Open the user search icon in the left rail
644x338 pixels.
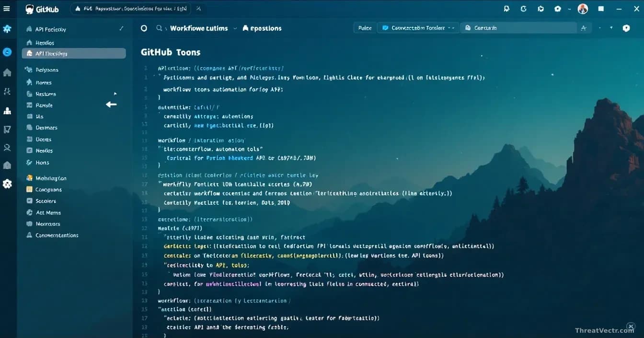[7, 148]
